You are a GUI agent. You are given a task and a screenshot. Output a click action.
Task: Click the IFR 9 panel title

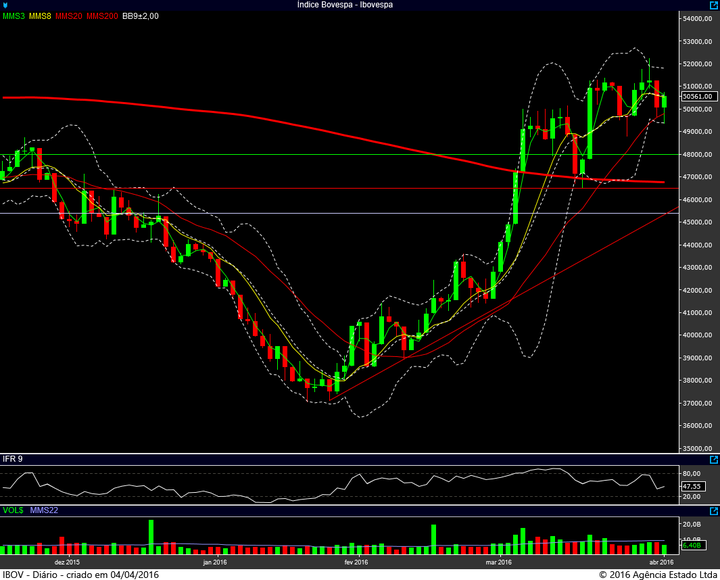click(x=13, y=459)
